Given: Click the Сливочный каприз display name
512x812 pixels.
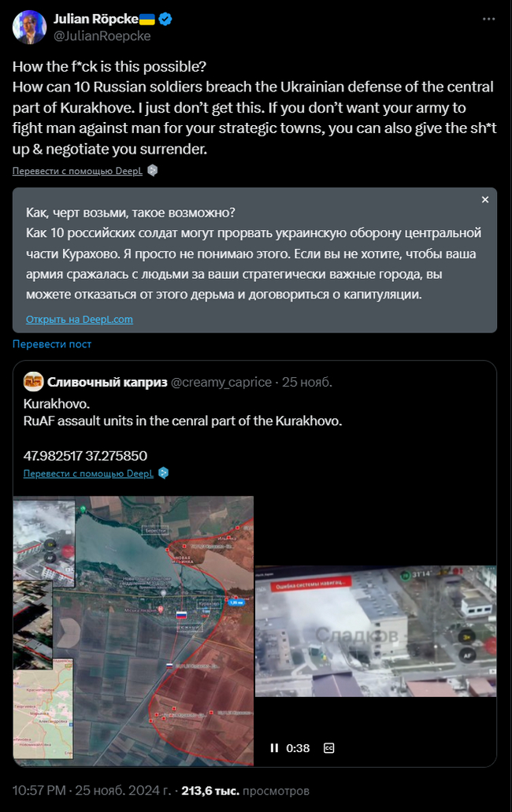Looking at the screenshot, I should coord(107,382).
